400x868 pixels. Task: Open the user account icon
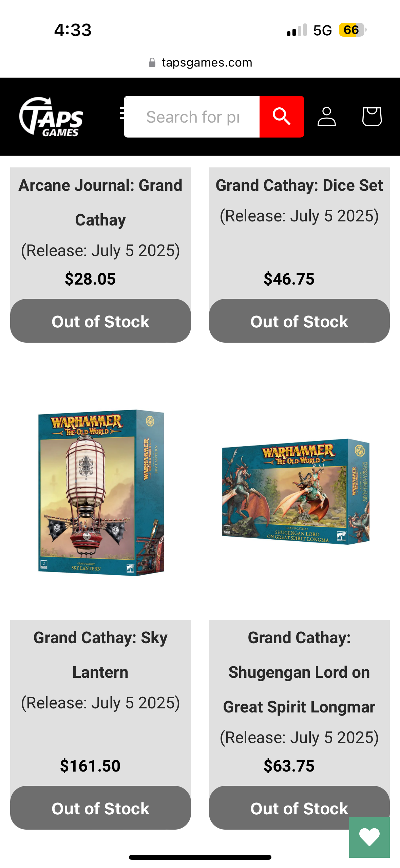(x=326, y=116)
